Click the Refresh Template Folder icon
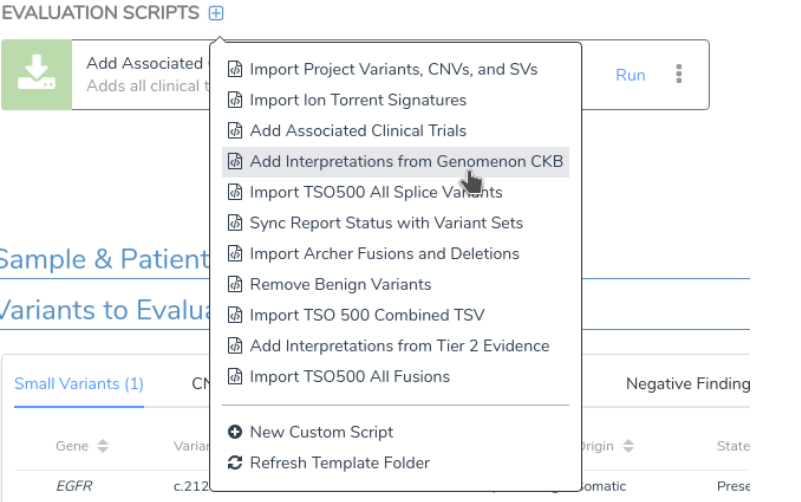This screenshot has height=502, width=801. (x=235, y=463)
